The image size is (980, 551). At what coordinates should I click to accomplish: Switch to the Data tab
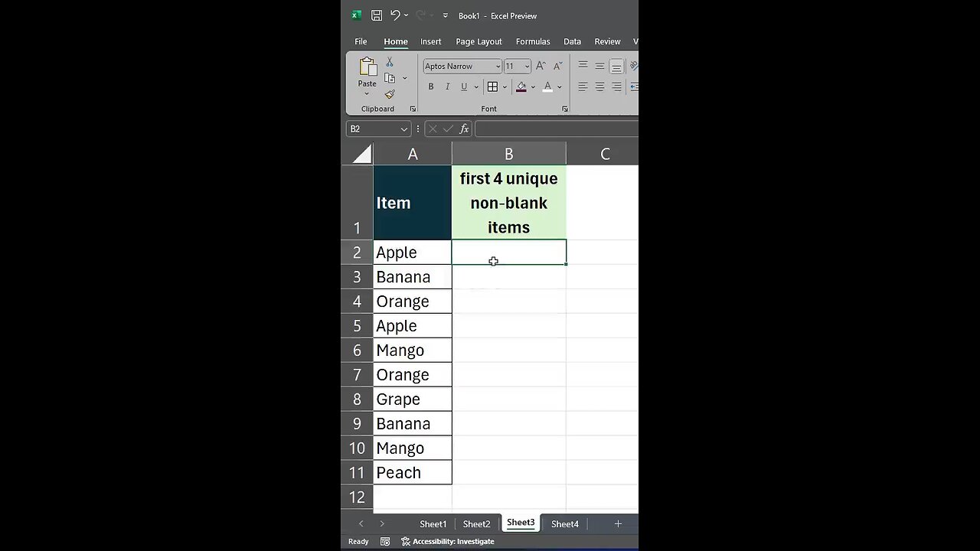tap(572, 41)
